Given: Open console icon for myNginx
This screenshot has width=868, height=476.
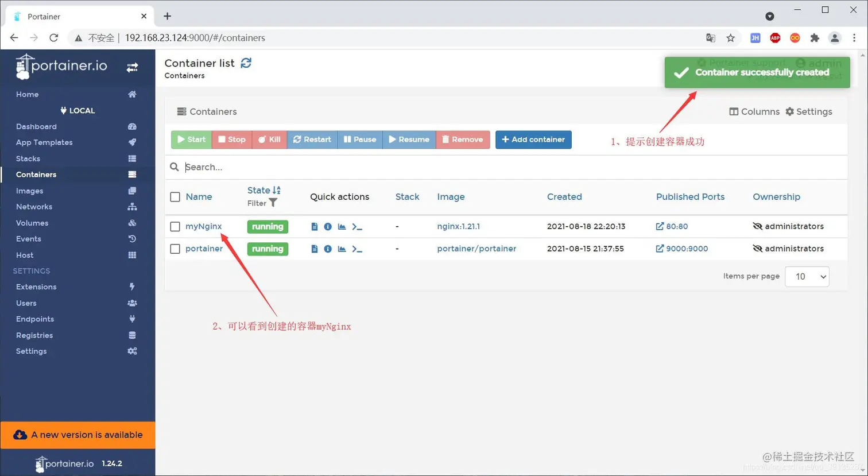Looking at the screenshot, I should pyautogui.click(x=357, y=227).
